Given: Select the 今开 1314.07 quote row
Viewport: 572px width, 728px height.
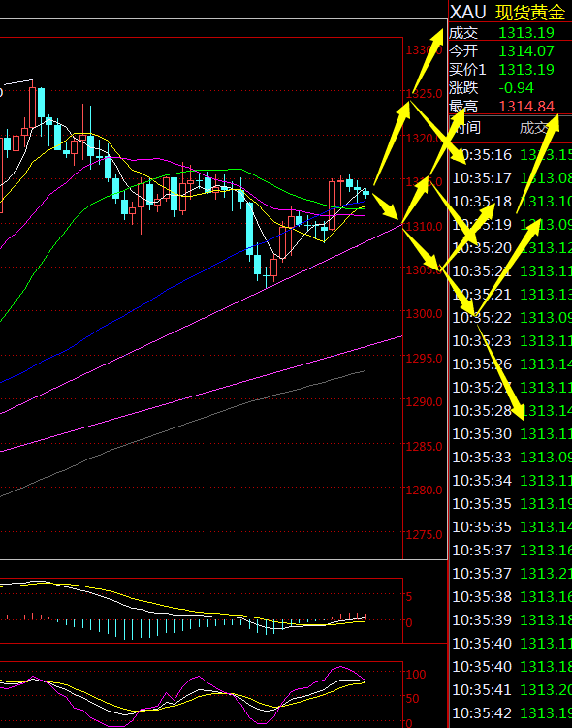Looking at the screenshot, I should point(510,51).
